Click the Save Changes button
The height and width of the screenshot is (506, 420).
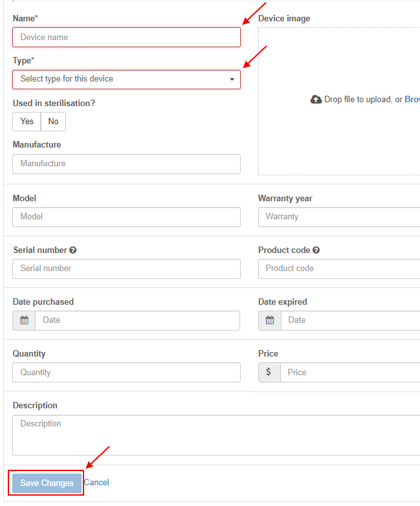point(47,483)
